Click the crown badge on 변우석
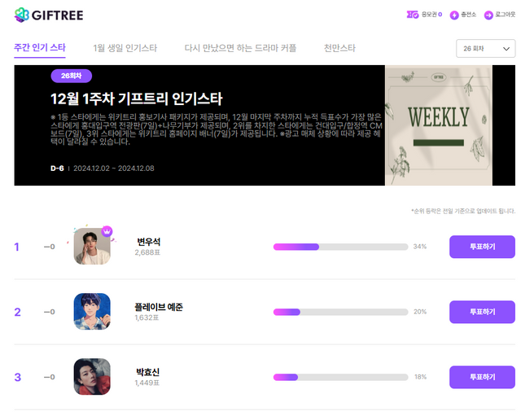521x420 pixels. click(x=107, y=231)
